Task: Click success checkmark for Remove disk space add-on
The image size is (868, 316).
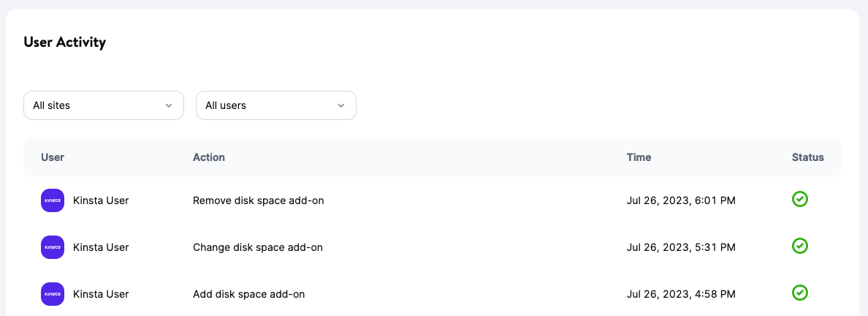Action: tap(800, 199)
